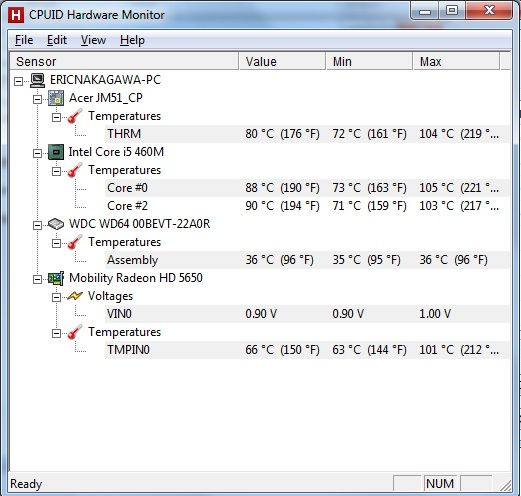The image size is (521, 496).
Task: Collapse Temperatures under the WDC drive
Action: click(x=56, y=243)
